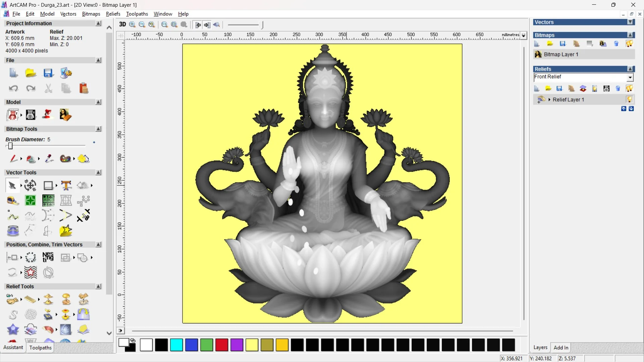Switch to the 3D view
Viewport: 644px width, 362px height.
[122, 24]
